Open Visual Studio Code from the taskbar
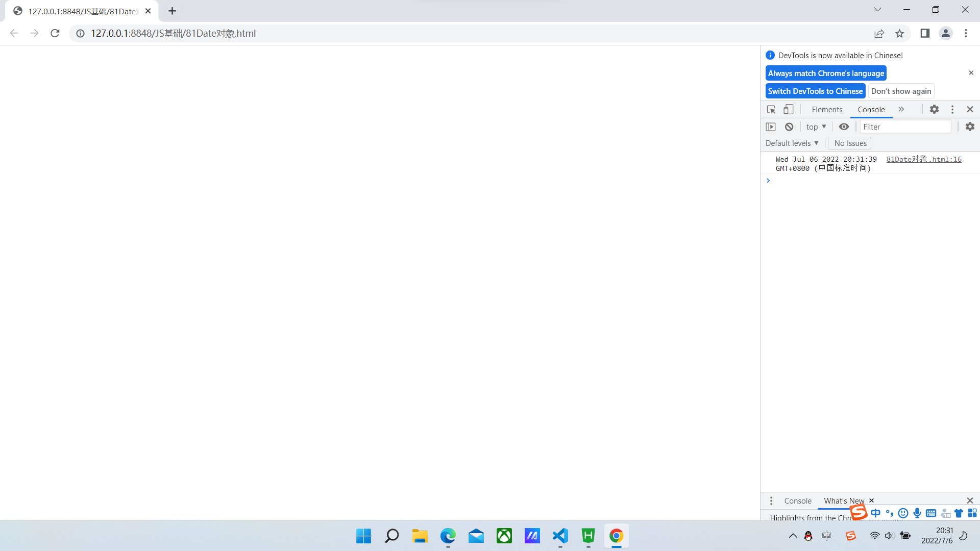 [560, 536]
